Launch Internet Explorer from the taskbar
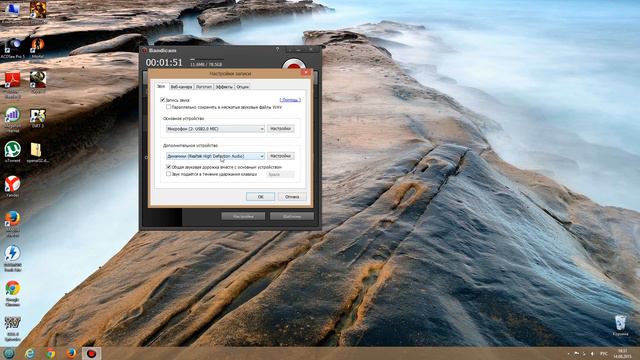 coord(30,353)
